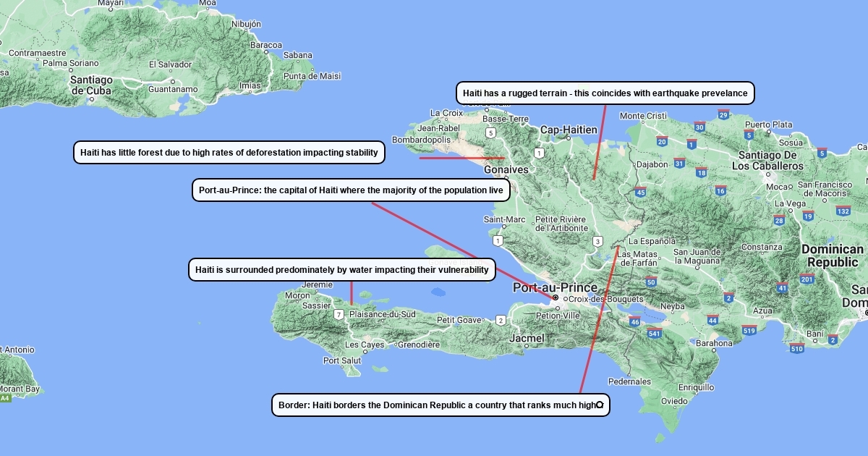Select the Port-au-Prince capital city marker dot
868x456 pixels.
pos(555,297)
